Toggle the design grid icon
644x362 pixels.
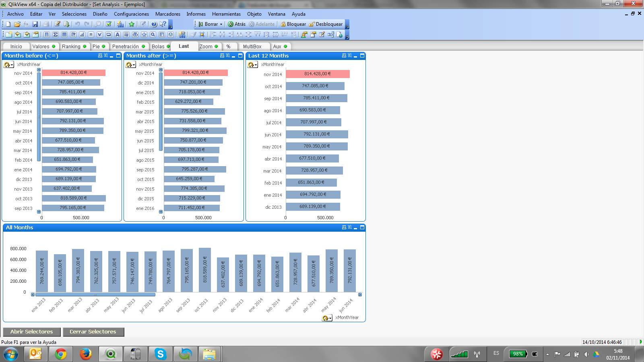[202, 35]
